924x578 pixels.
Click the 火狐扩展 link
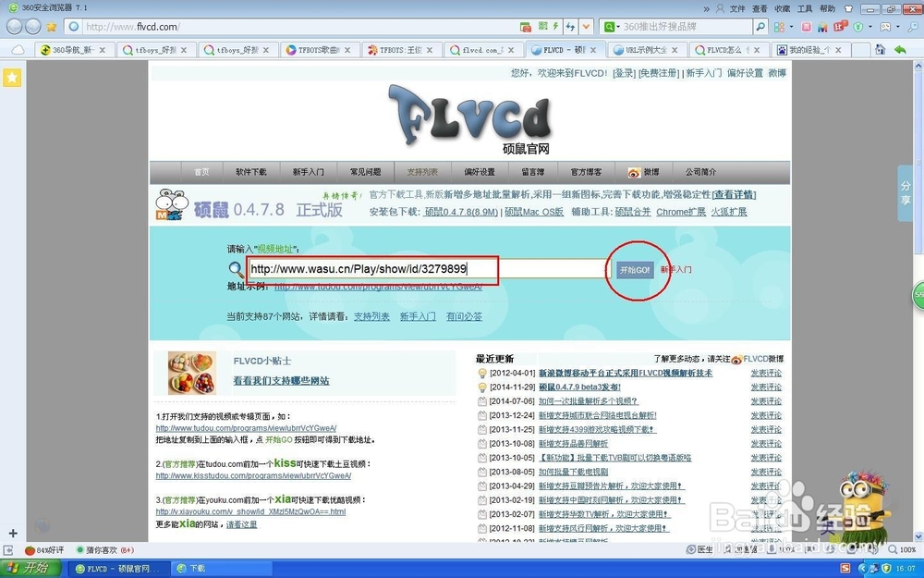[729, 212]
